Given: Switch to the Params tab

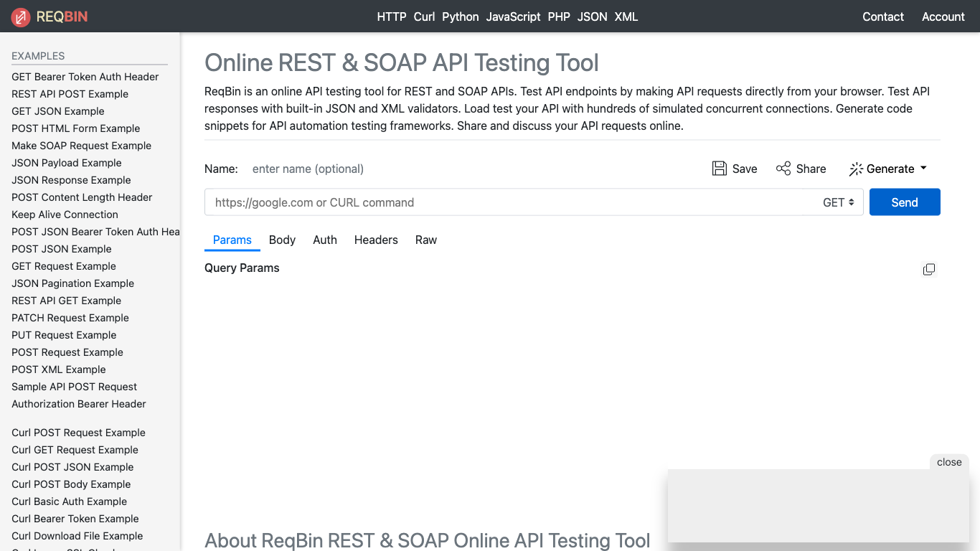Looking at the screenshot, I should (232, 240).
